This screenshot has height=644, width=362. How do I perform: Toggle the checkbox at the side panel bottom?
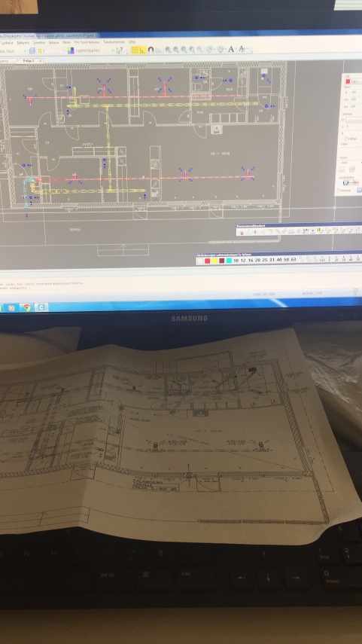click(x=339, y=191)
